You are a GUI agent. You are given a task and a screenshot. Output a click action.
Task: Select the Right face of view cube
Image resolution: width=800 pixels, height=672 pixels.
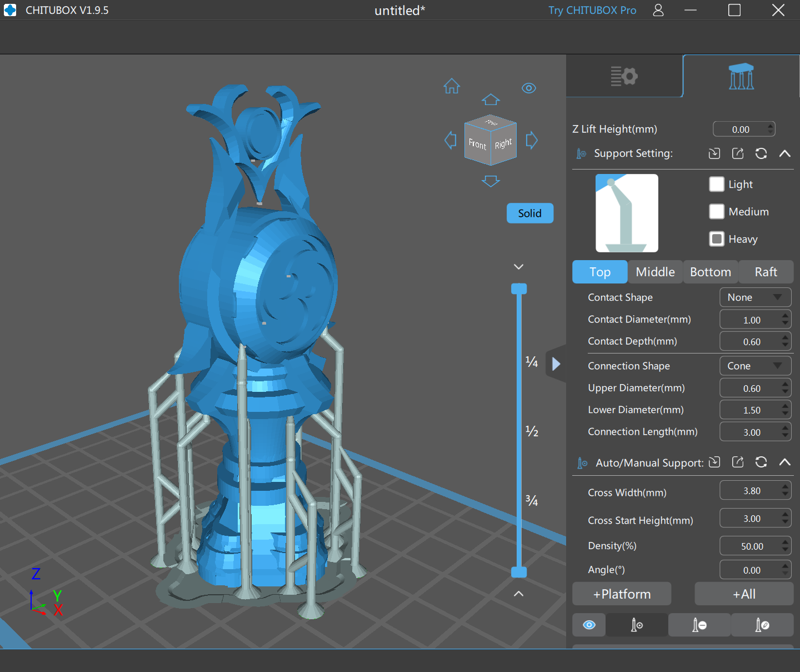point(503,143)
